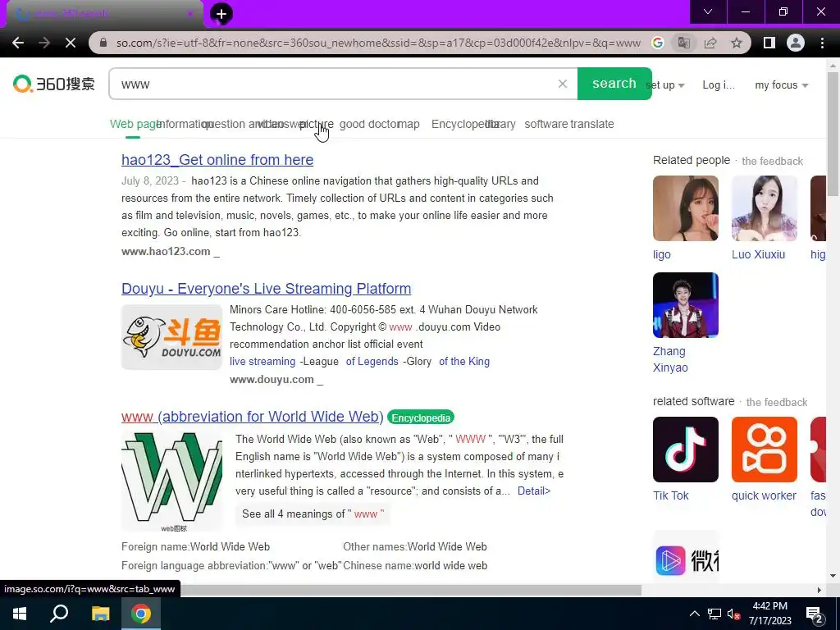Share this page icon
The image size is (840, 630).
click(x=710, y=43)
